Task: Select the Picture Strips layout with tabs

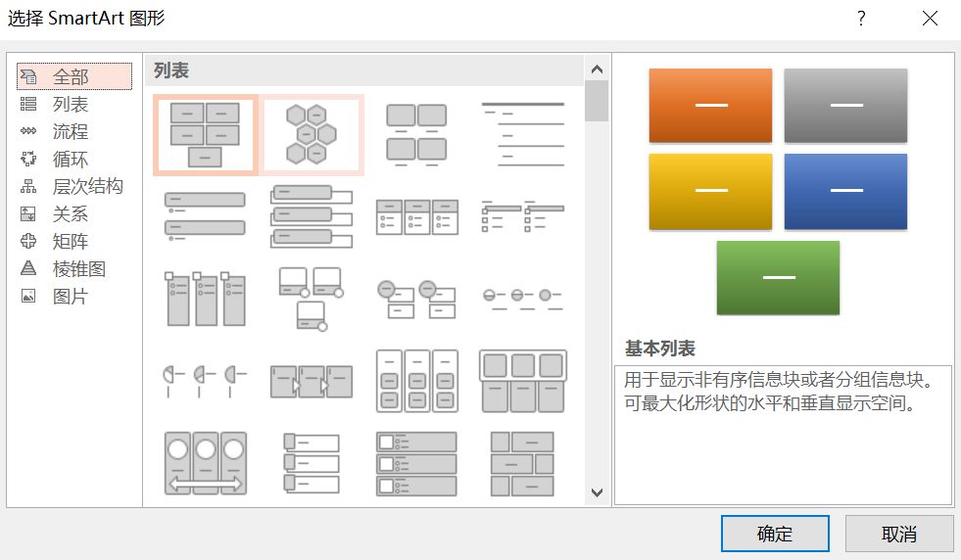Action: tap(312, 463)
